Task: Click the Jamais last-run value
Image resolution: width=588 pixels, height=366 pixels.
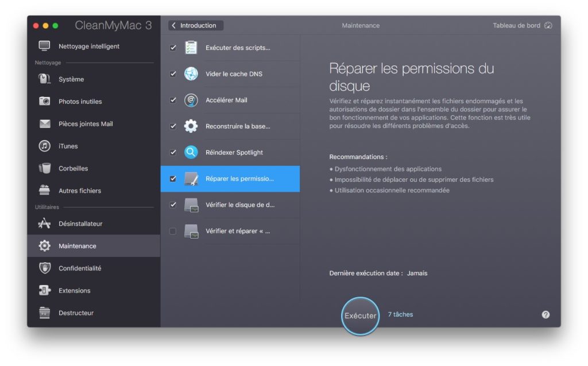Action: point(417,273)
